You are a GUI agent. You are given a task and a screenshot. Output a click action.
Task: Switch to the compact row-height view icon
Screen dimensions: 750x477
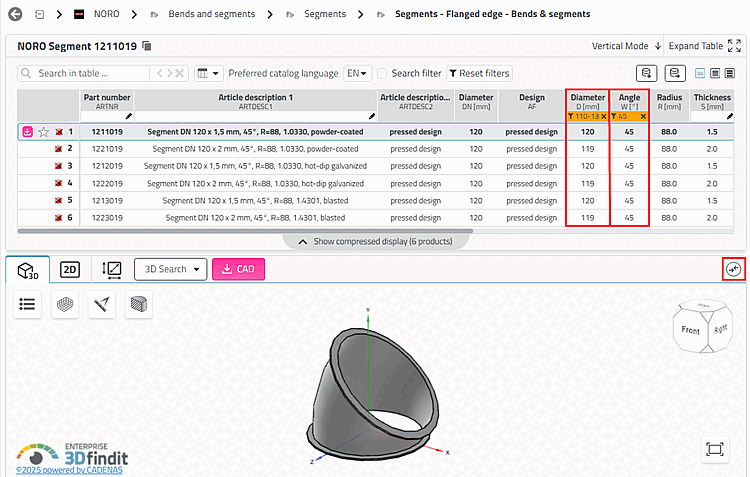[x=700, y=73]
